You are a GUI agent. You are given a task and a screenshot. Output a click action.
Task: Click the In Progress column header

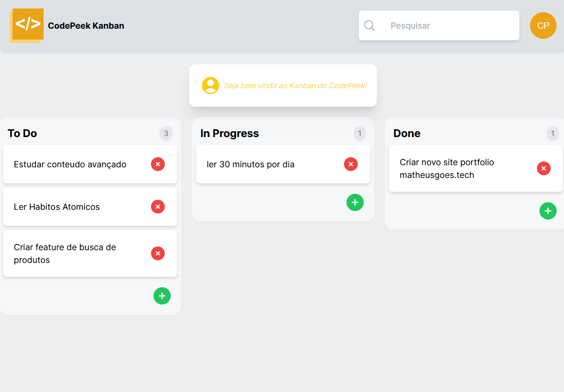[230, 133]
